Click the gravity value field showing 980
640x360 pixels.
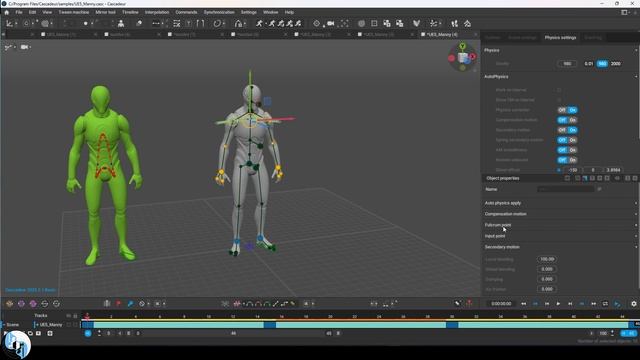(567, 64)
